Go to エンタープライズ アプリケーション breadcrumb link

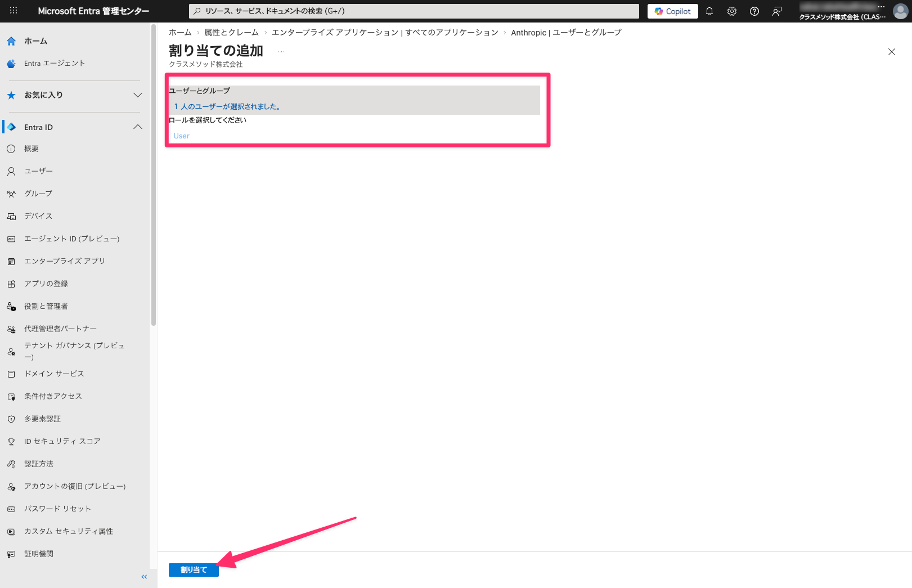pyautogui.click(x=385, y=33)
